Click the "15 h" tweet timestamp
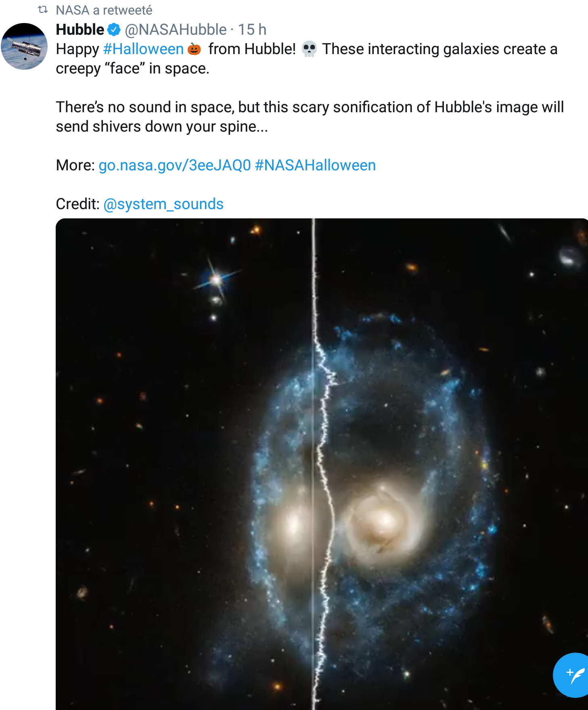The height and width of the screenshot is (710, 588). pyautogui.click(x=252, y=29)
